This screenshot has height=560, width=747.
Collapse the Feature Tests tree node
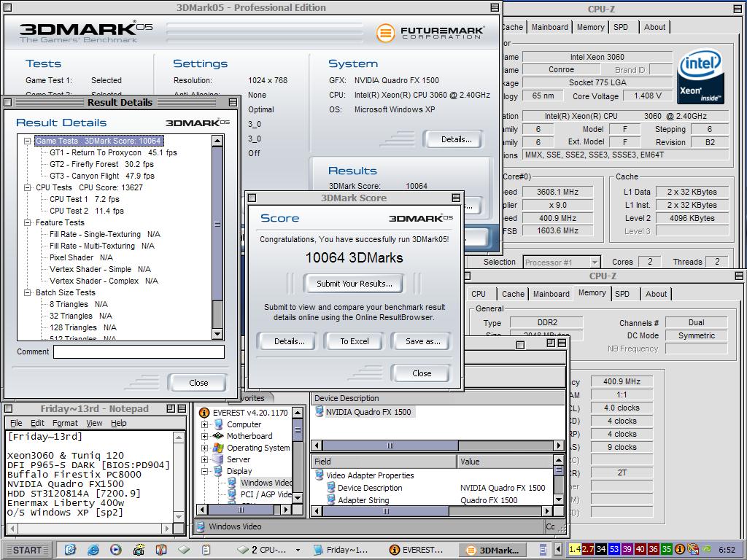click(28, 222)
